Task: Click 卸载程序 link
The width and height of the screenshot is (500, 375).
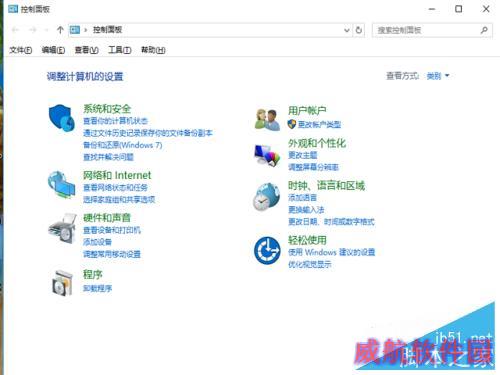Action: tap(97, 288)
